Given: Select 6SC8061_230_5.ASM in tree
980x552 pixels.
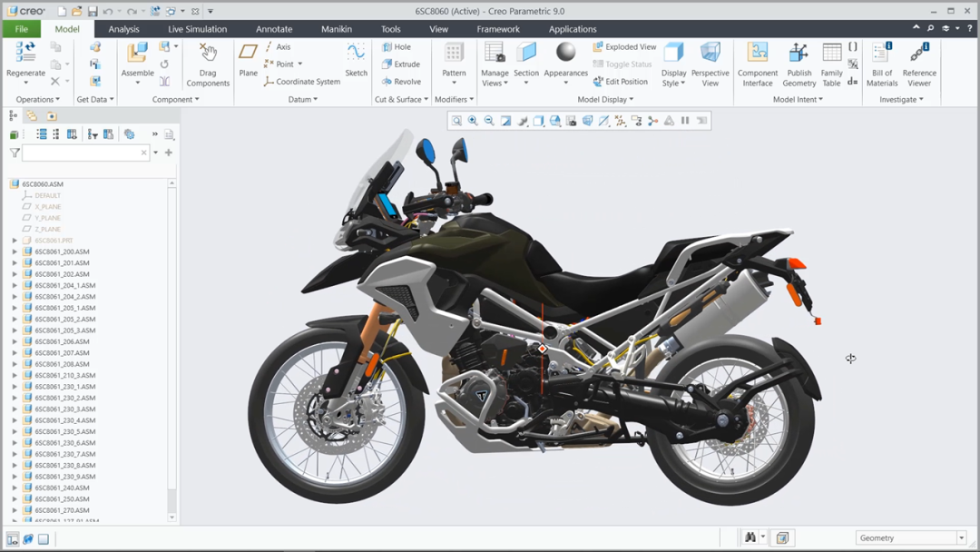Looking at the screenshot, I should pyautogui.click(x=65, y=432).
